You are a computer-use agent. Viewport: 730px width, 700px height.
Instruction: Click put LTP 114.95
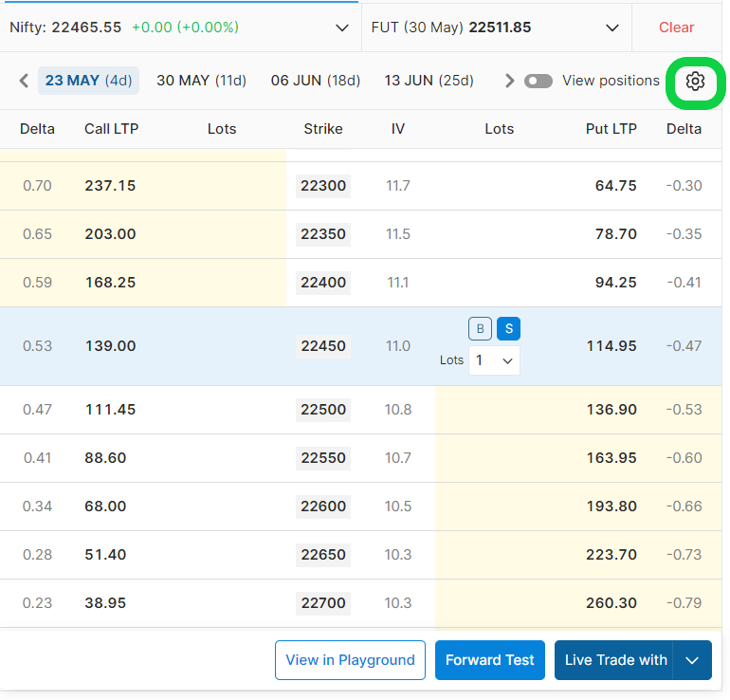[611, 346]
